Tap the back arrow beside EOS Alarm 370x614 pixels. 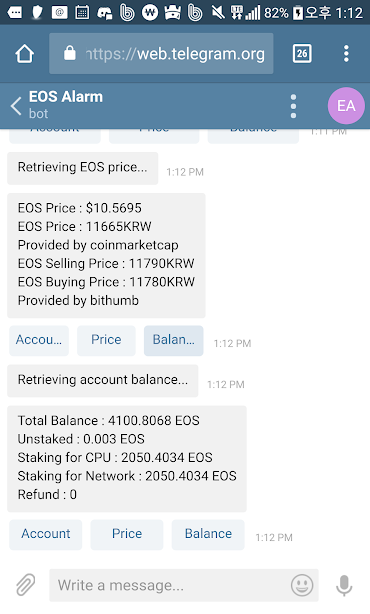[x=16, y=106]
